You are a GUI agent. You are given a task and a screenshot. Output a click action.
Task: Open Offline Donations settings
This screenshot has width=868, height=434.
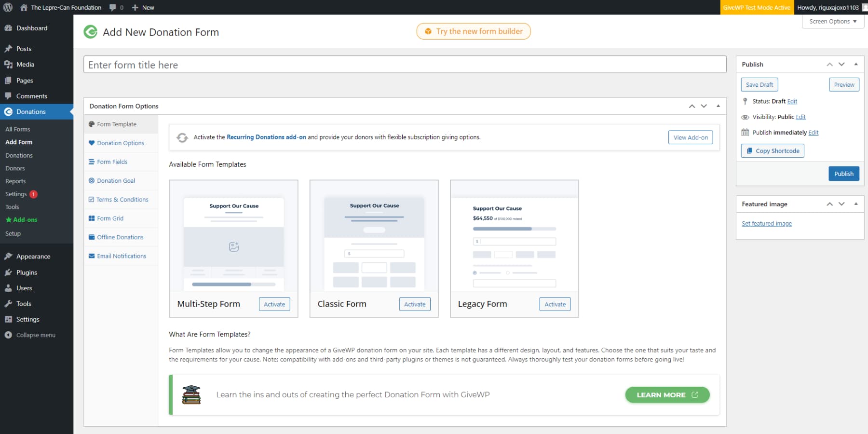[119, 237]
